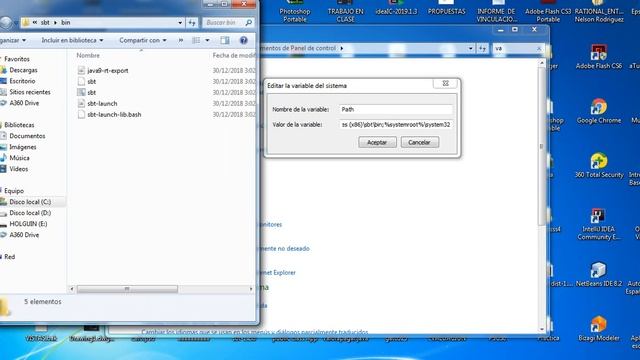The image size is (640, 360).
Task: Sort files by Fecha de modificación column
Action: [x=233, y=56]
